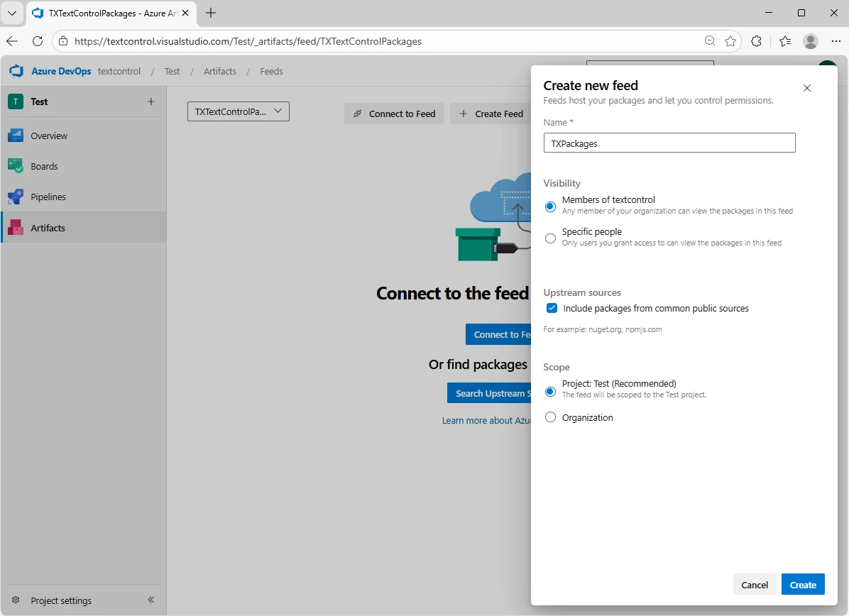The width and height of the screenshot is (849, 616).
Task: Open Boards from the sidebar
Action: pos(15,165)
